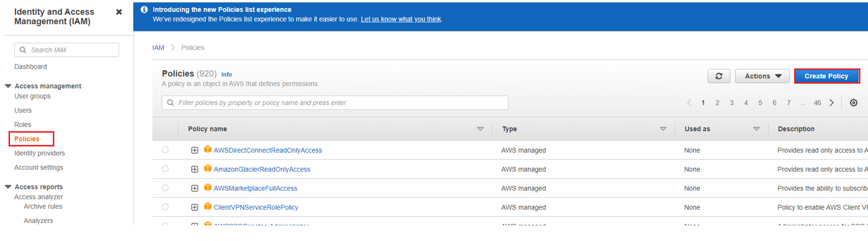Open the policies table settings gear
This screenshot has width=868, height=241.
click(x=854, y=103)
